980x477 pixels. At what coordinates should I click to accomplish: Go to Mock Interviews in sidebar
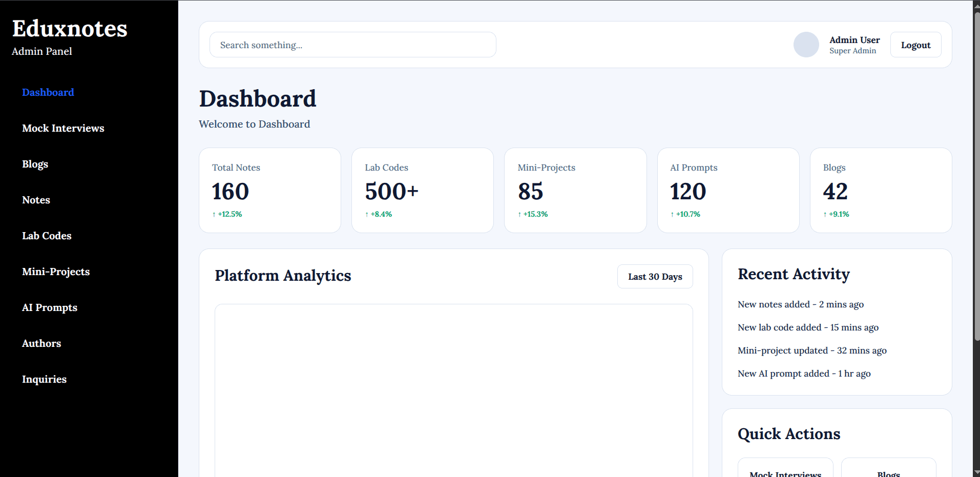click(63, 128)
